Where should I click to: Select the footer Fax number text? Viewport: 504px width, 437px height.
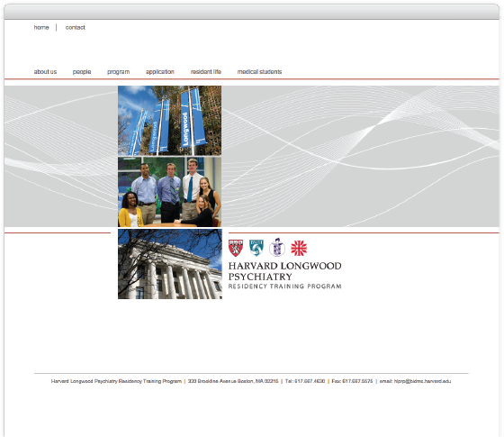click(x=352, y=381)
